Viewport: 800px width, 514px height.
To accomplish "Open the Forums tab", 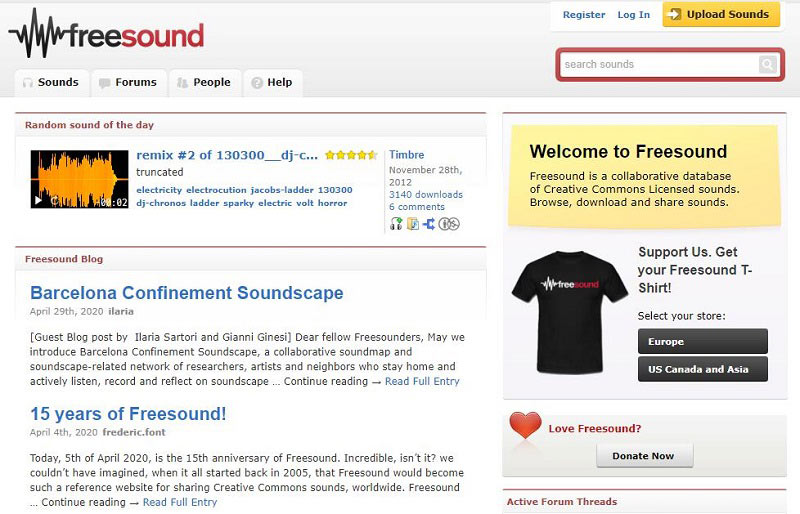I will (129, 83).
